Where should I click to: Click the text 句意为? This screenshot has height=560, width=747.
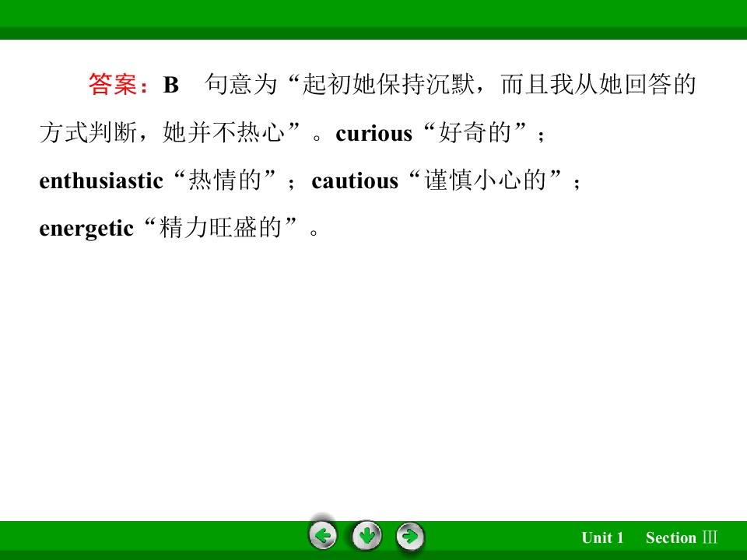[241, 84]
